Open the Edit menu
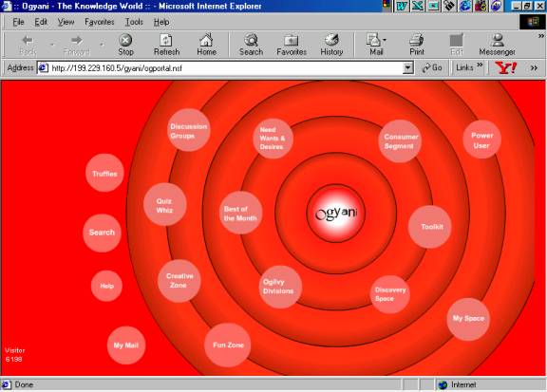 click(41, 22)
